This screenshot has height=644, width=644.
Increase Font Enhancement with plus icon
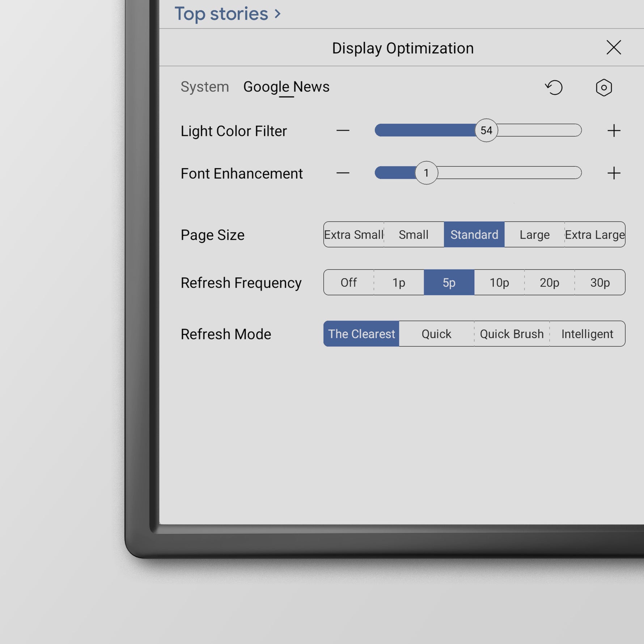614,173
